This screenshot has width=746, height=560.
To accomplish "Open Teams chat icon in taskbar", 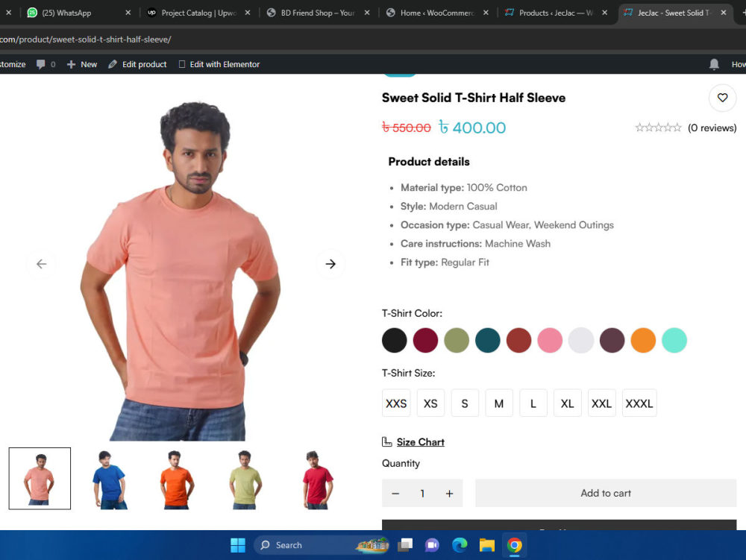I will pos(432,545).
